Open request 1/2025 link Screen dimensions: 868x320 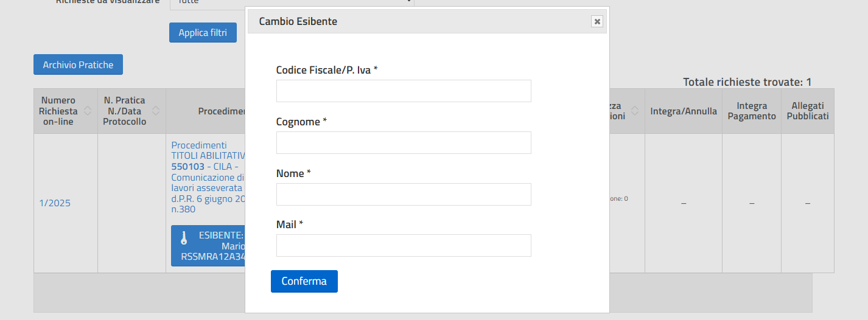[55, 203]
